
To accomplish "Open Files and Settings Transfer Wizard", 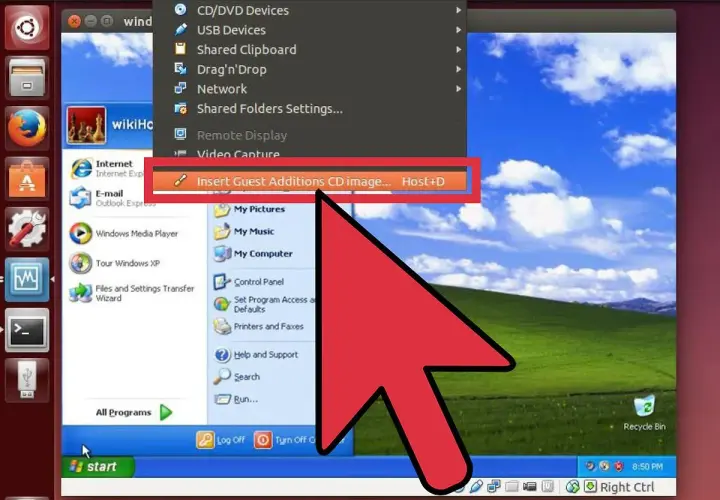I will (132, 293).
